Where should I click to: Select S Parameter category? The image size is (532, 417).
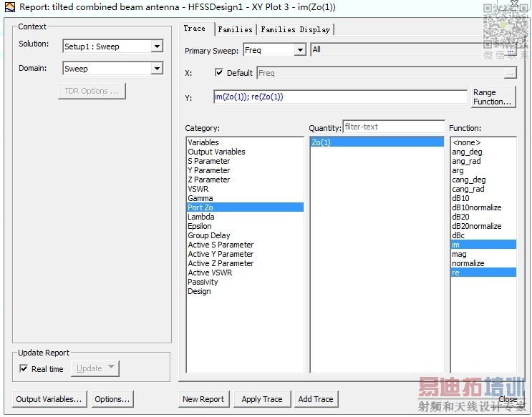click(245, 161)
